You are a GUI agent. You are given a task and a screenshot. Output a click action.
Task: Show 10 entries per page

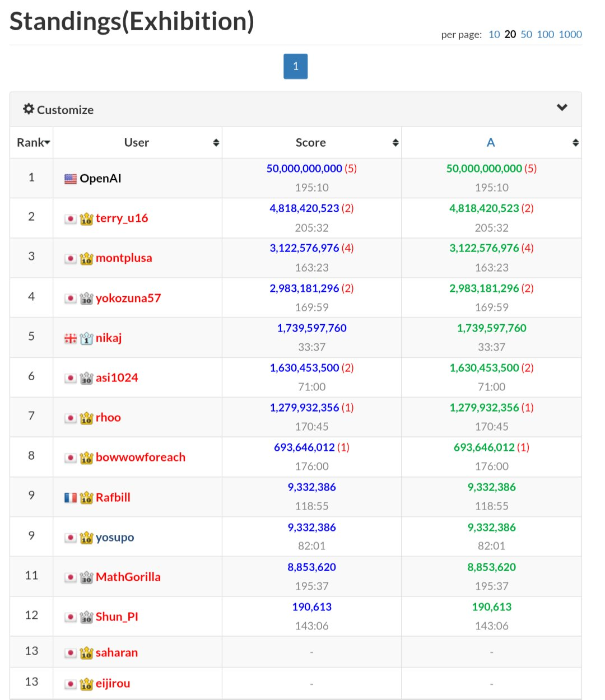click(x=494, y=34)
